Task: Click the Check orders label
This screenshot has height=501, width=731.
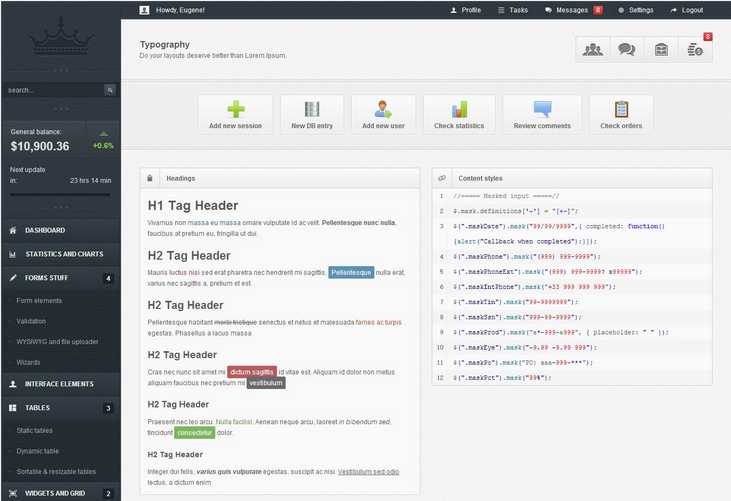Action: (x=621, y=126)
